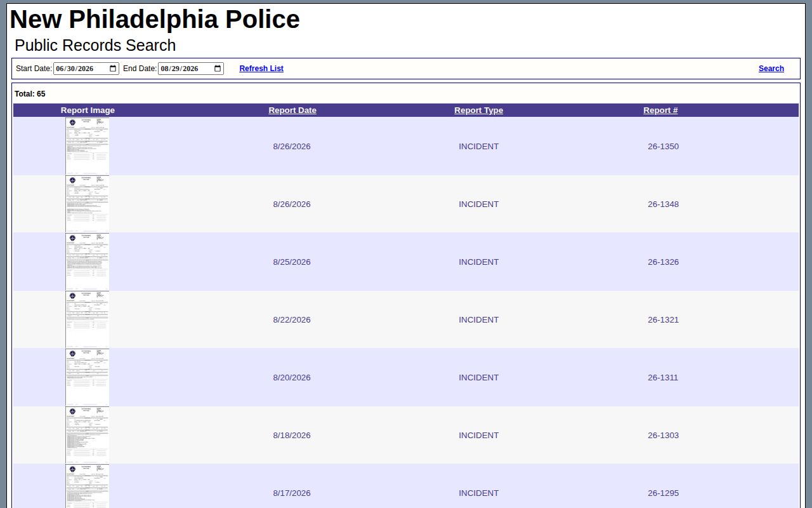Click the Start Date input field
The width and height of the screenshot is (812, 508).
[x=86, y=69]
